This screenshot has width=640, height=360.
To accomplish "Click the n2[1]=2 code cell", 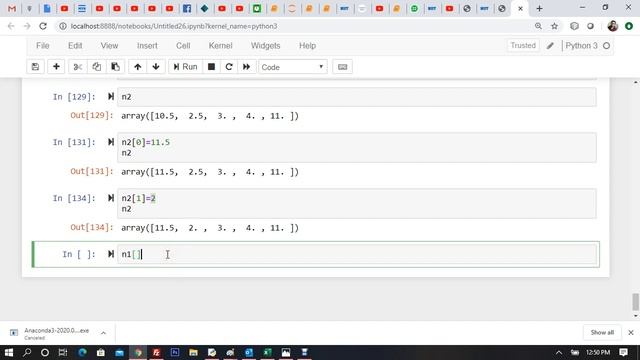I will tap(357, 203).
